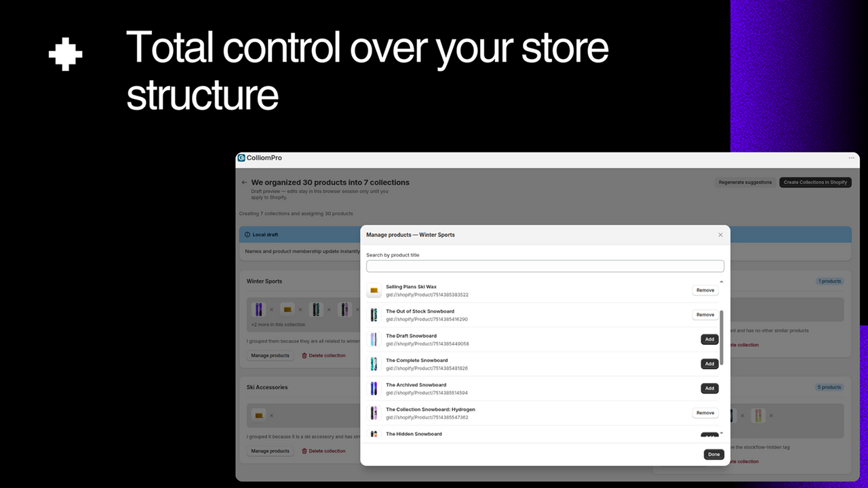Image resolution: width=868 pixels, height=488 pixels.
Task: Remove The Out of Stock Snowboard
Action: coord(705,314)
